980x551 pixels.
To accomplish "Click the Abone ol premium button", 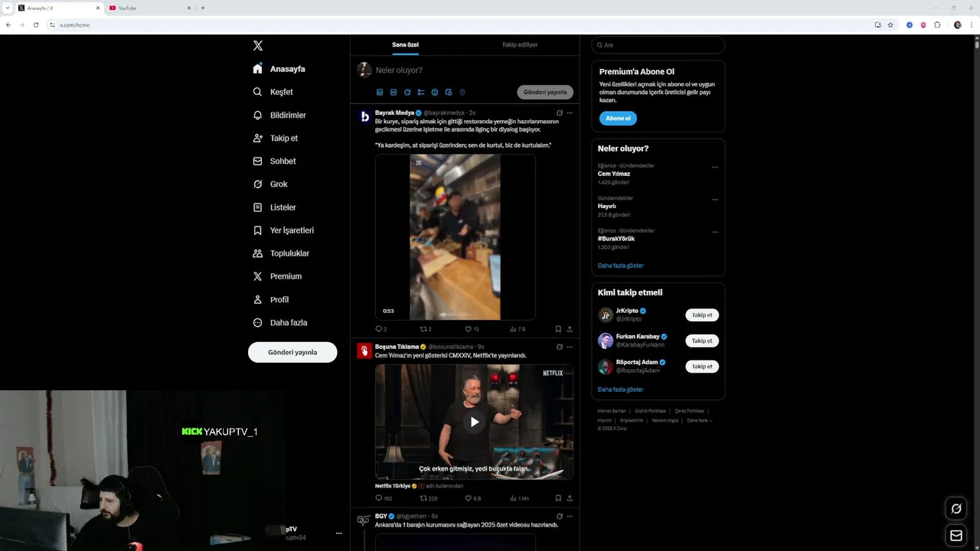I will pos(618,119).
